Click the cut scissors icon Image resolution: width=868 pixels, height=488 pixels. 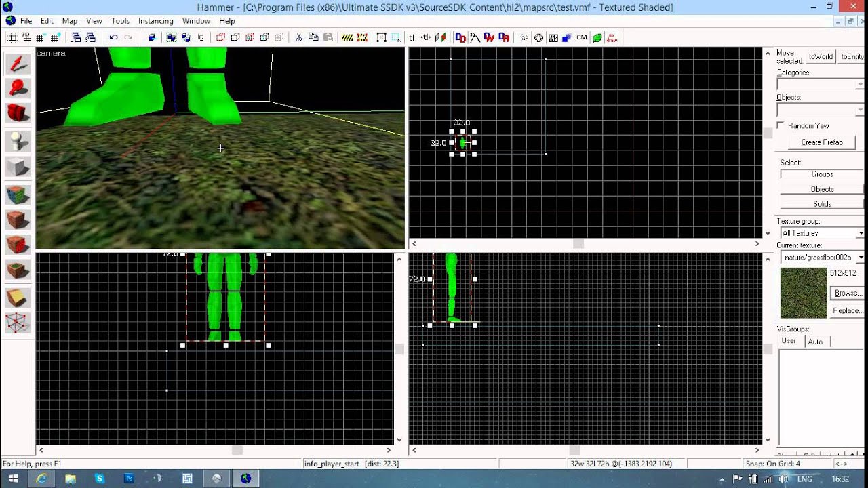(x=298, y=37)
